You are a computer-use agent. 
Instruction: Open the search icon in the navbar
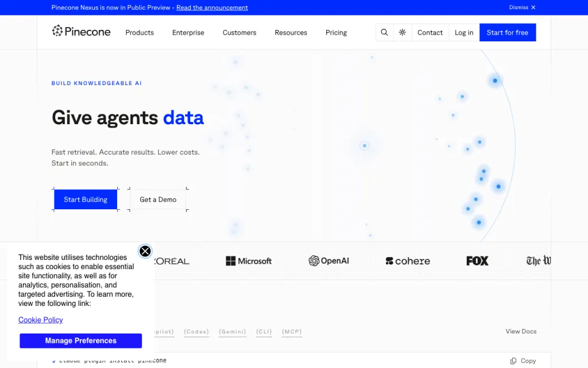coord(384,32)
